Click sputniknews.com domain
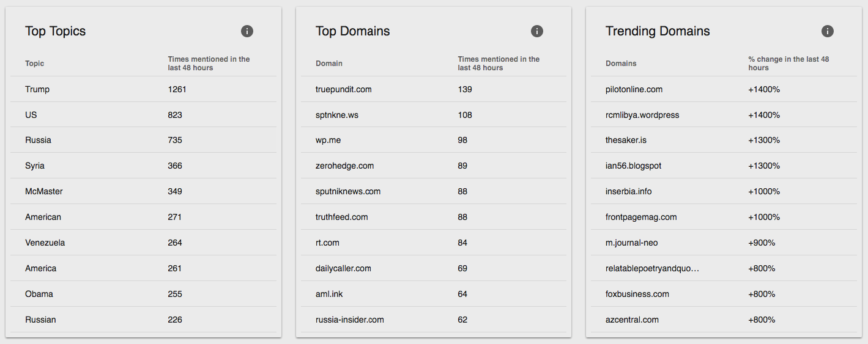Viewport: 868px width, 344px height. pyautogui.click(x=348, y=191)
